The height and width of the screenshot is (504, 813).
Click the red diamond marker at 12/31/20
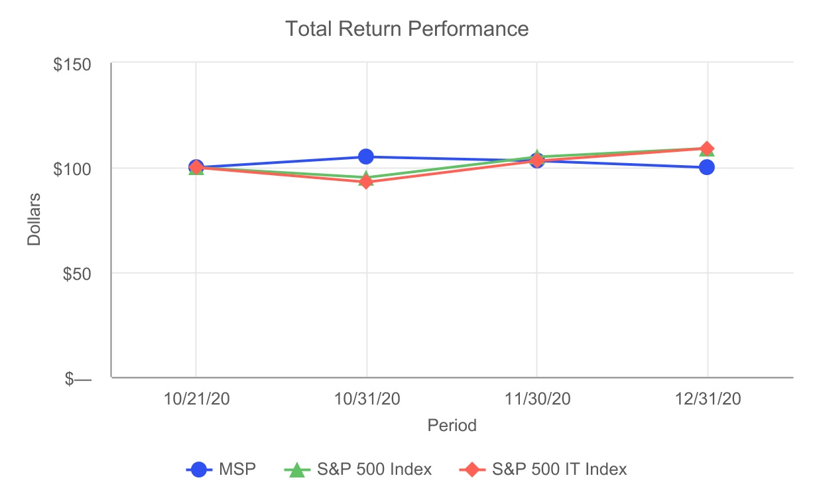pyautogui.click(x=707, y=149)
